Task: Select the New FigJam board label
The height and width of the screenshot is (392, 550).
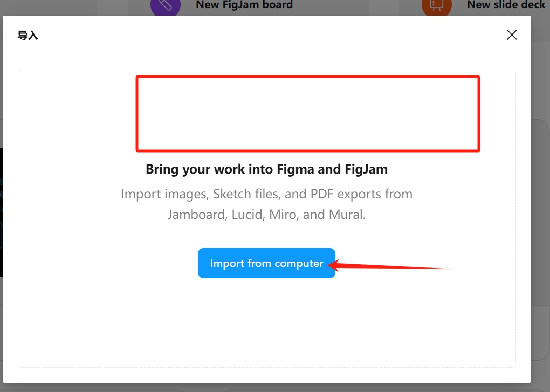Action: 244,5
